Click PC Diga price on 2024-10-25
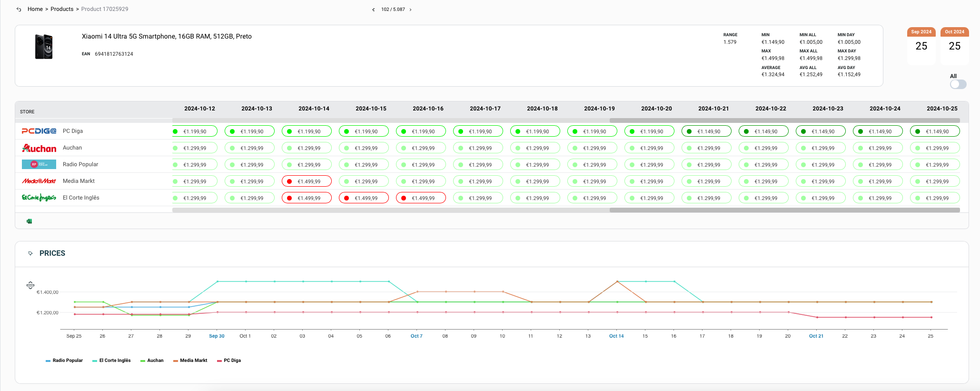Screen dimensions: 980x391 935,131
